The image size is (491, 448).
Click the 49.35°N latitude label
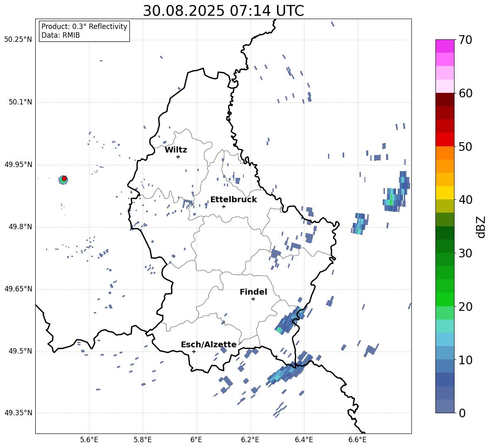pos(18,413)
